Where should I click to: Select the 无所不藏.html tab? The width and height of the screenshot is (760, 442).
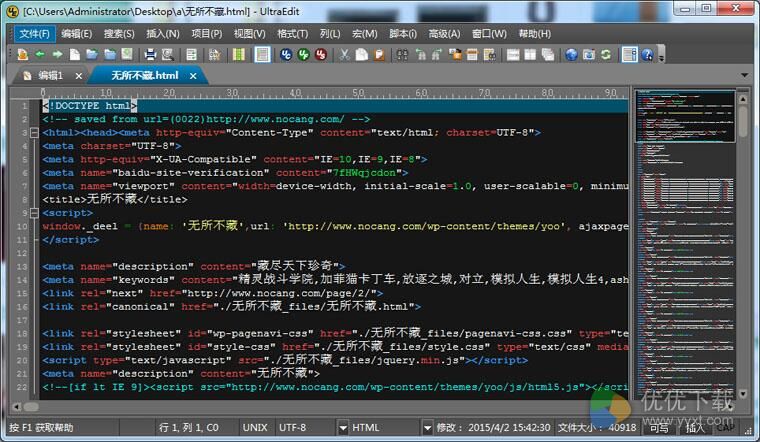point(145,76)
